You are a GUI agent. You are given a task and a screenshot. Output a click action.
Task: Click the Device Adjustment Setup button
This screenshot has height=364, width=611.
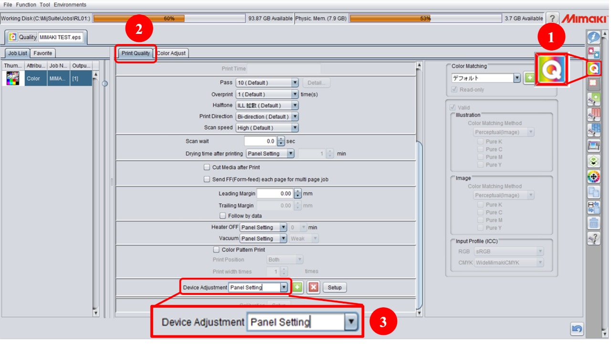tap(334, 287)
